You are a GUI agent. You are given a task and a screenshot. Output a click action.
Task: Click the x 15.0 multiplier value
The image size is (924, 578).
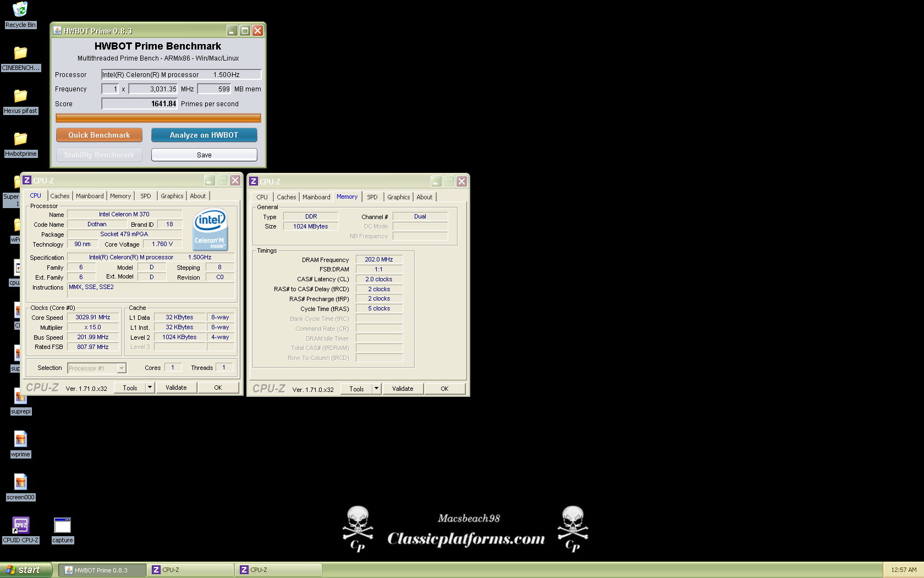[93, 328]
